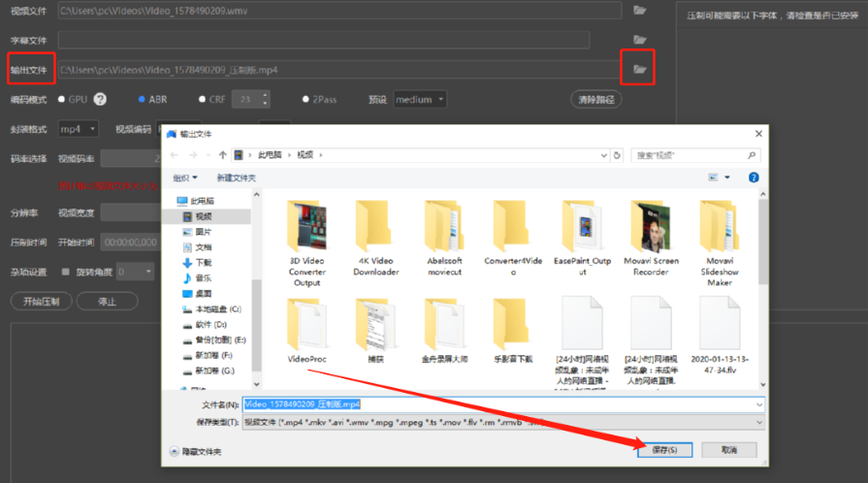Select 图片 in navigation tree
Viewport: 868px width, 483px height.
click(x=197, y=232)
